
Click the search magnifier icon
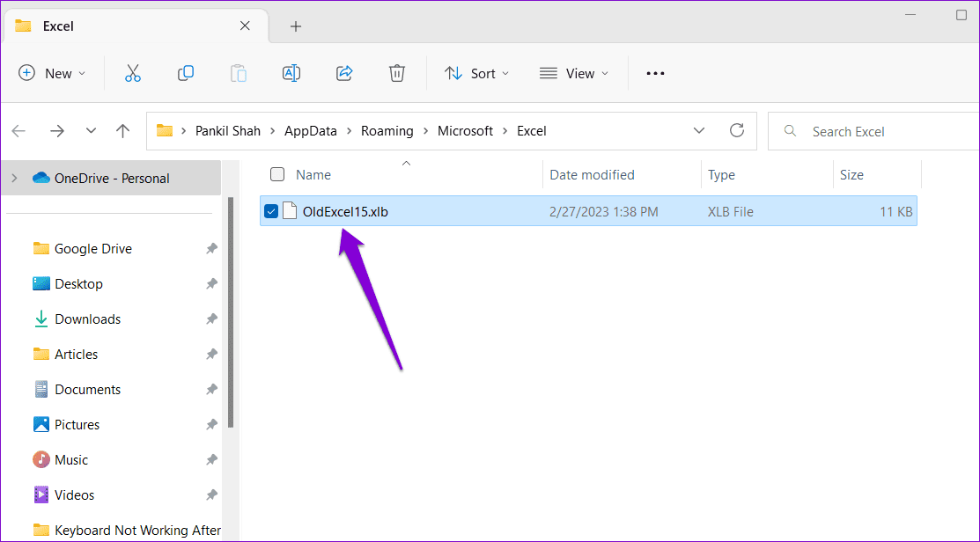pyautogui.click(x=790, y=131)
